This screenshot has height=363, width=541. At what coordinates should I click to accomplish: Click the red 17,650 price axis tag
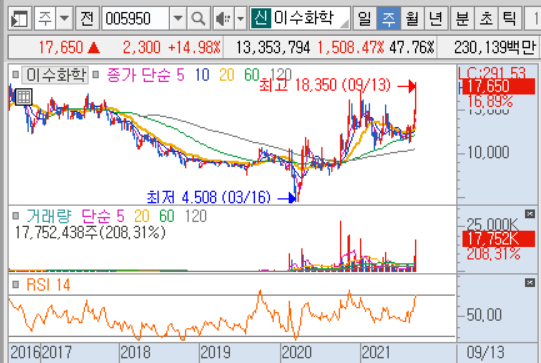pos(499,86)
